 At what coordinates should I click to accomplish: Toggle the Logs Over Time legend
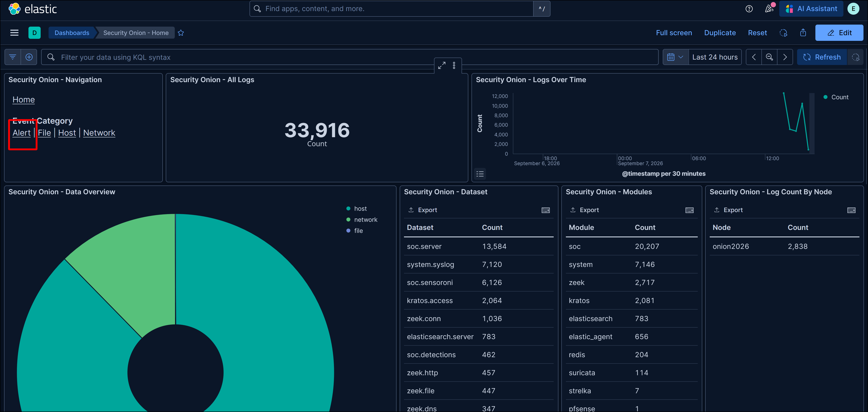click(x=480, y=174)
